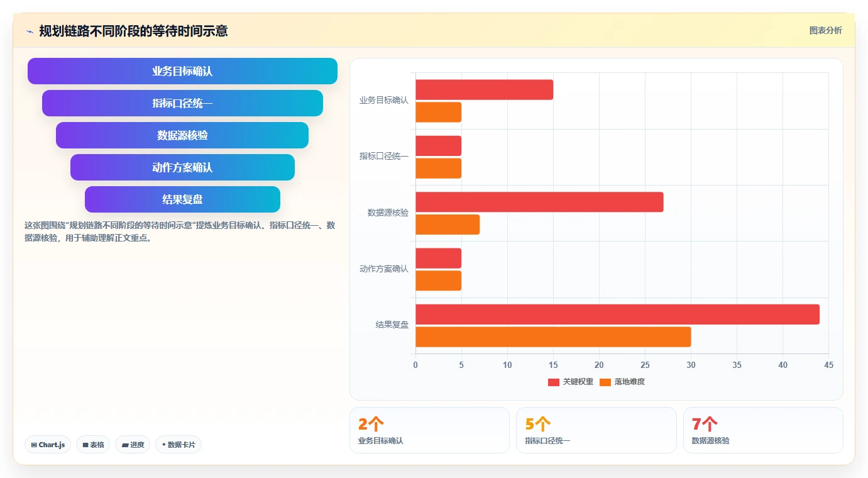868x478 pixels.
Task: Click the lightning icon beside the title
Action: click(x=30, y=31)
